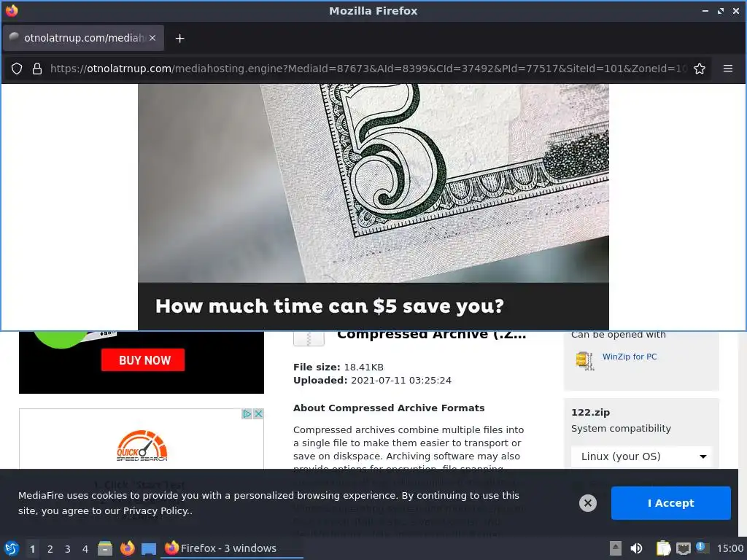747x560 pixels.
Task: Click the red BUY NOW button
Action: point(143,360)
